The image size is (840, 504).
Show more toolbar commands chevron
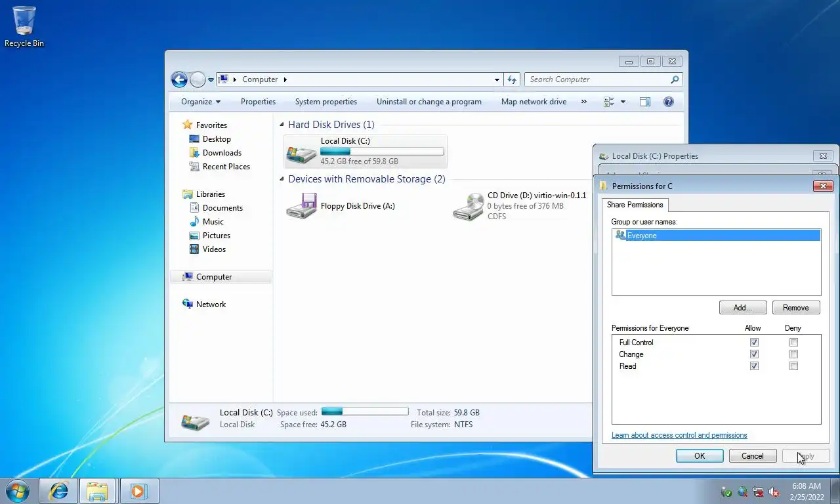click(583, 102)
